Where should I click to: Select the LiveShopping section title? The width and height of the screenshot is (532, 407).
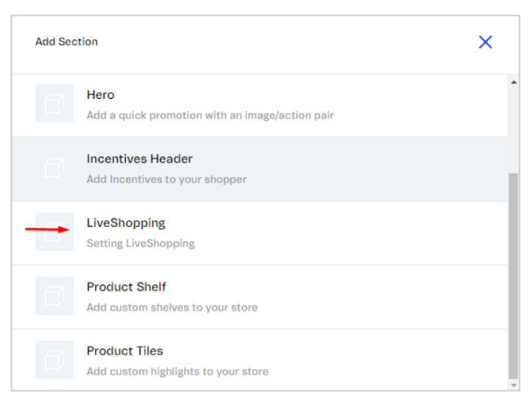[x=126, y=223]
